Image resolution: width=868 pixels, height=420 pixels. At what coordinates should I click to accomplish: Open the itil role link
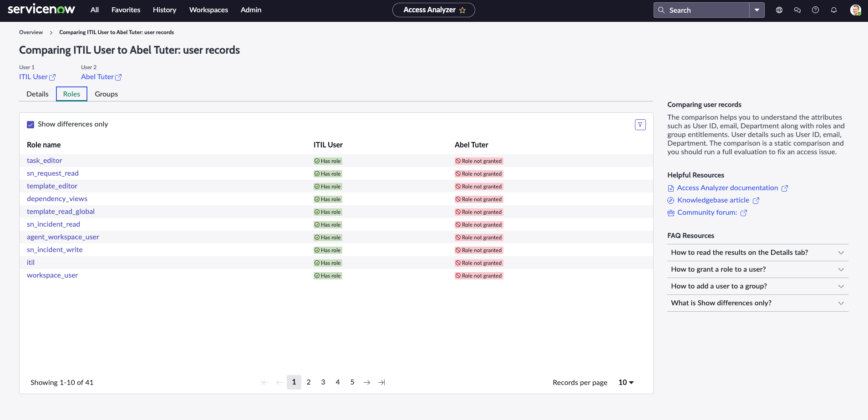tap(30, 263)
